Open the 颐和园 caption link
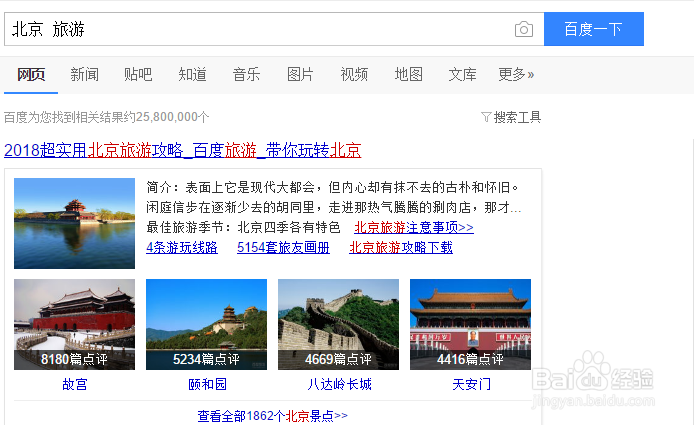 [x=207, y=384]
